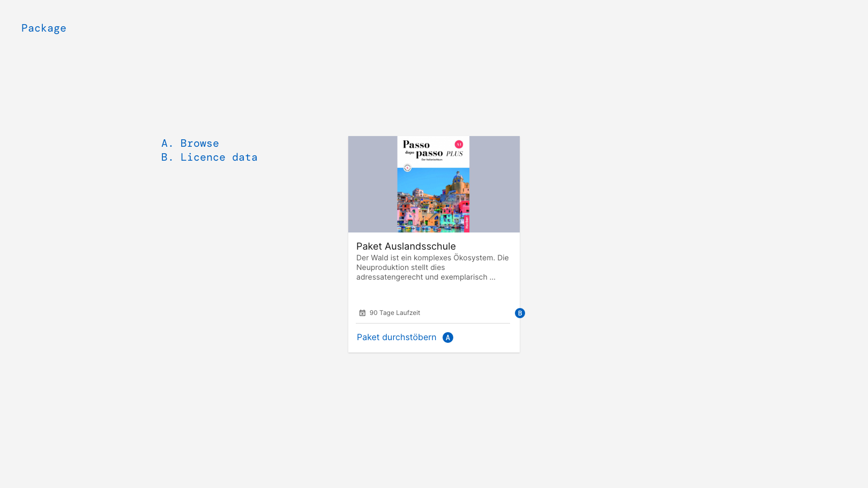Click the A. Browse legend entry
This screenshot has height=488, width=868.
click(190, 144)
